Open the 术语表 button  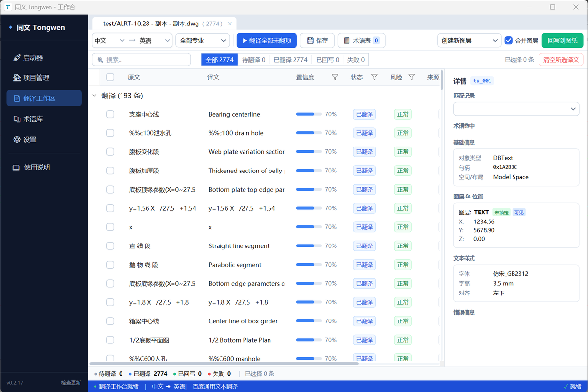point(362,41)
